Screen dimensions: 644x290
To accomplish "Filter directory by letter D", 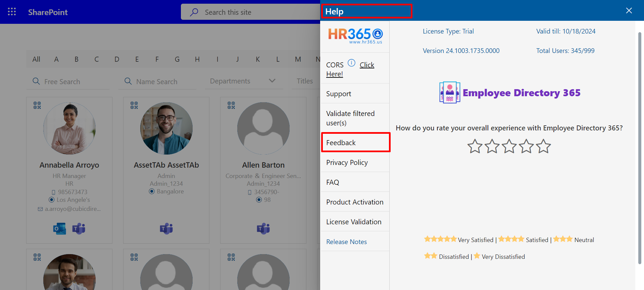I will (x=117, y=59).
